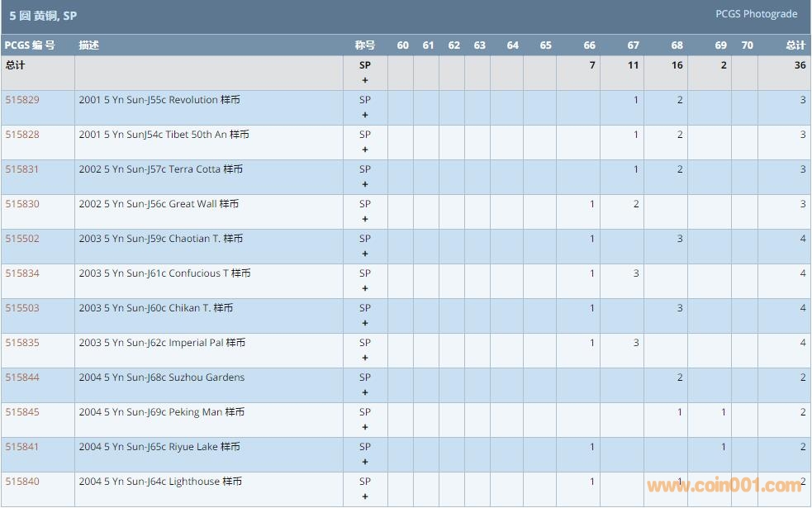Show plus grades for Great Wall row
This screenshot has height=508, width=812.
pyautogui.click(x=365, y=219)
